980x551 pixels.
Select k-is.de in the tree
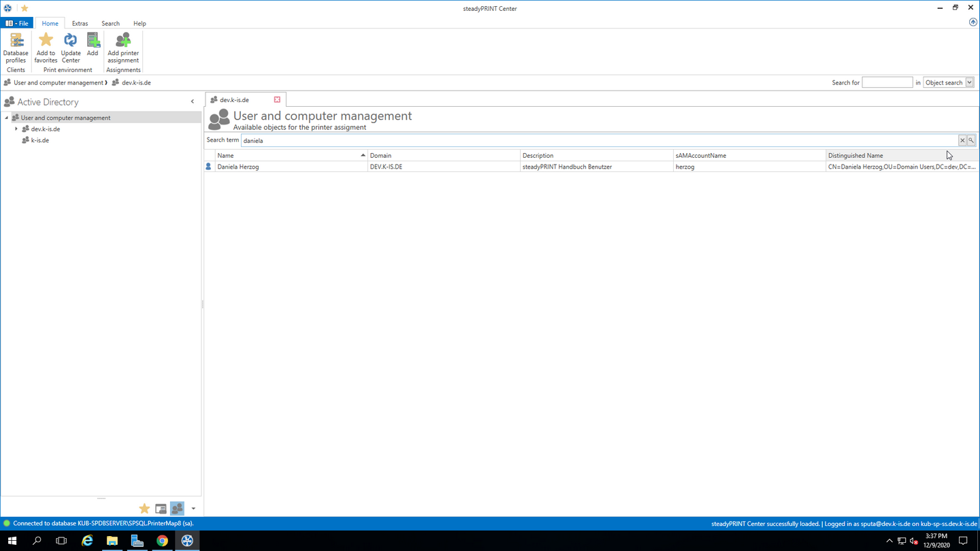point(39,140)
